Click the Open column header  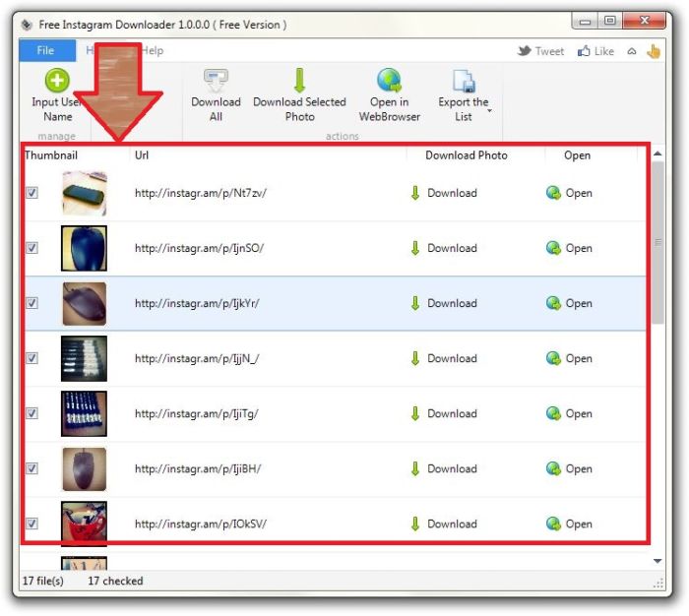577,155
